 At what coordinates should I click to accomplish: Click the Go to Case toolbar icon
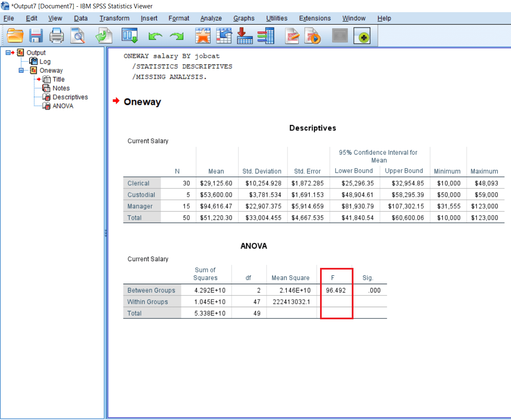(x=224, y=36)
